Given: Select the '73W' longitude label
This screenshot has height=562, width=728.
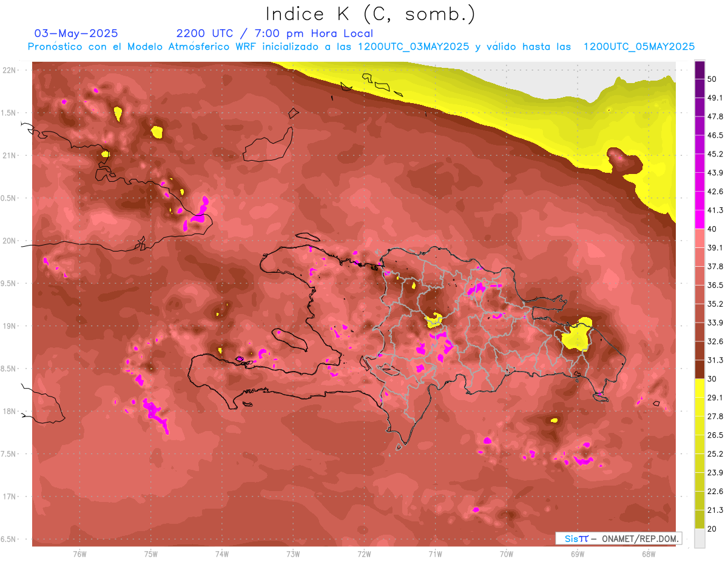Looking at the screenshot, I should point(293,554).
